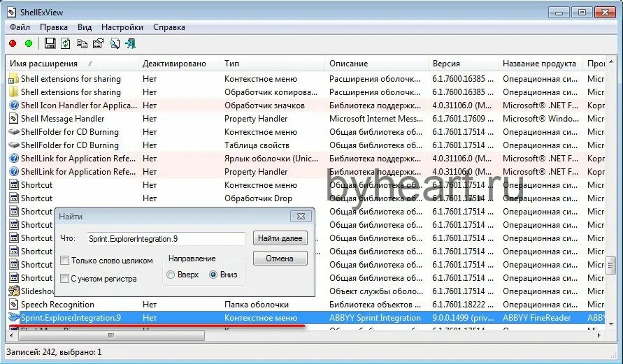
Task: Open Properties via the toolbar icon
Action: (x=98, y=43)
